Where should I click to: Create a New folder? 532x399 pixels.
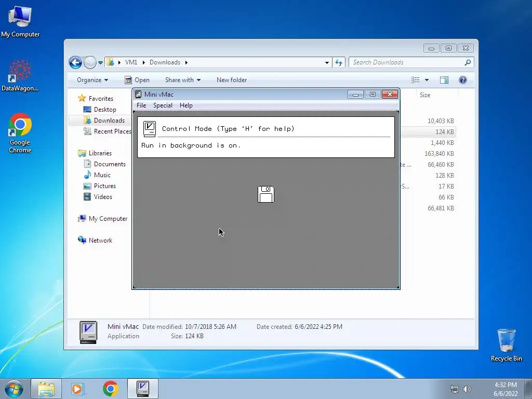click(232, 80)
